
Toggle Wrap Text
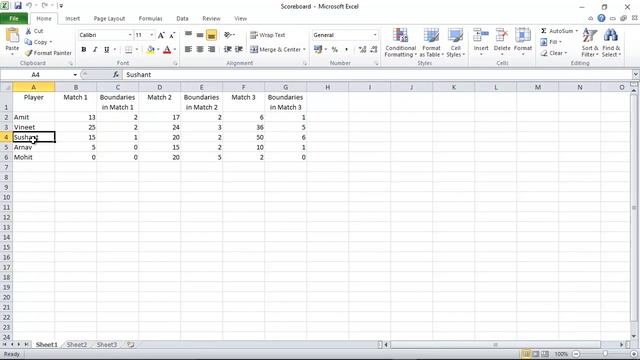pos(268,35)
